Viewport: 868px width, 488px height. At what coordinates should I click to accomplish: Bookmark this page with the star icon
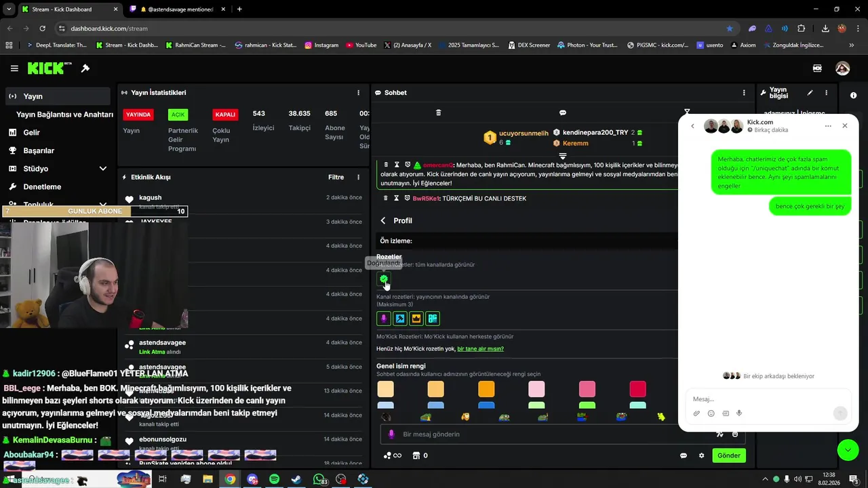coord(730,28)
